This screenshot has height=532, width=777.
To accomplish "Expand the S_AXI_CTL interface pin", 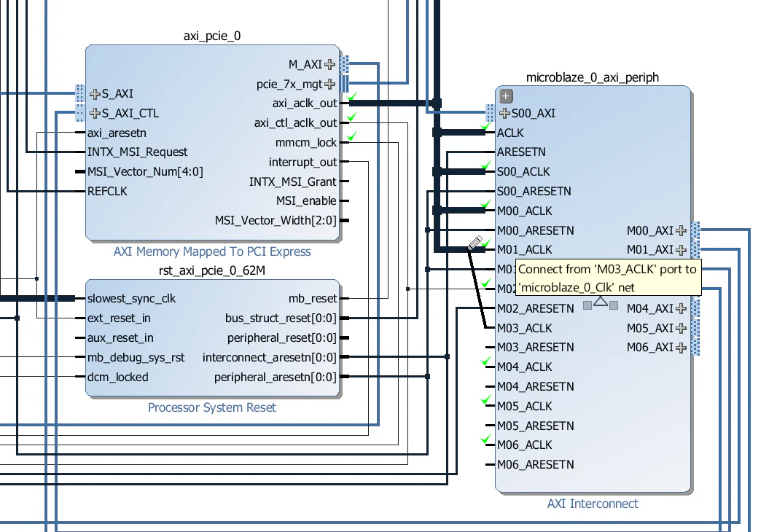I will coord(95,113).
